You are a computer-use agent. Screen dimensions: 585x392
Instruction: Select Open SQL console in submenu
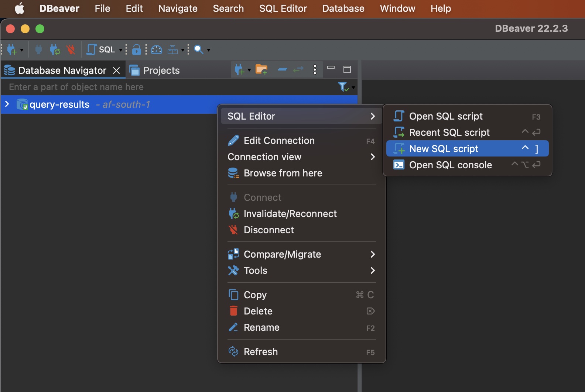click(x=468, y=165)
